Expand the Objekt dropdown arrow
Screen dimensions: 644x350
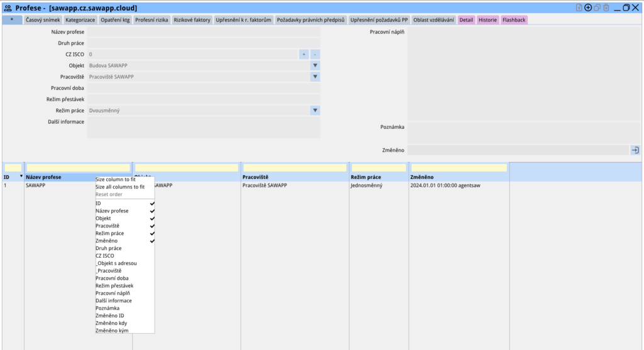tap(314, 65)
